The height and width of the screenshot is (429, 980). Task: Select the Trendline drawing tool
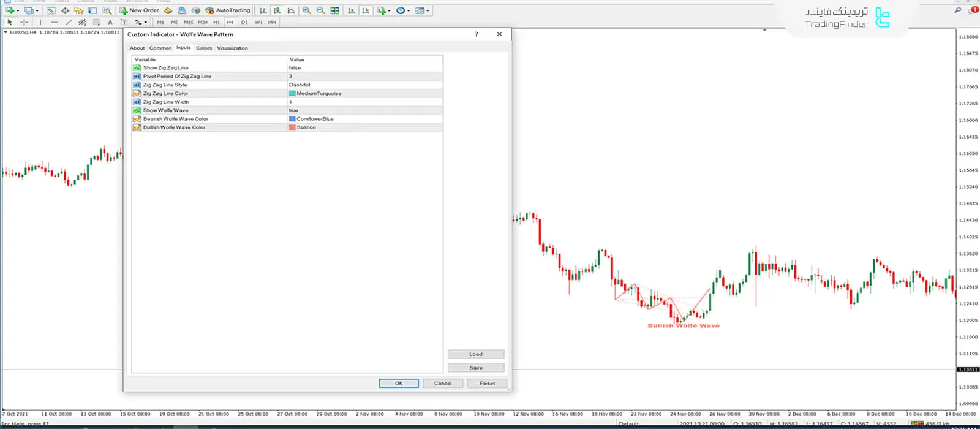click(x=69, y=22)
